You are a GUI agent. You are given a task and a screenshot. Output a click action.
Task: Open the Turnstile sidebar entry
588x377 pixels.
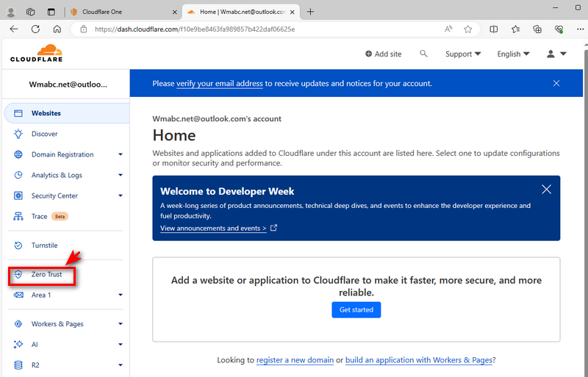pyautogui.click(x=44, y=245)
